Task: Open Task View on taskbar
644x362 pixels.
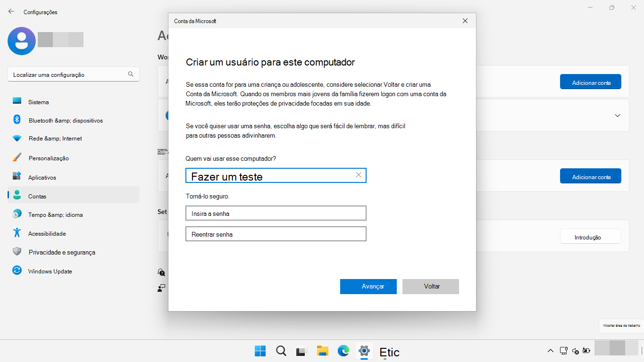Action: click(x=301, y=351)
